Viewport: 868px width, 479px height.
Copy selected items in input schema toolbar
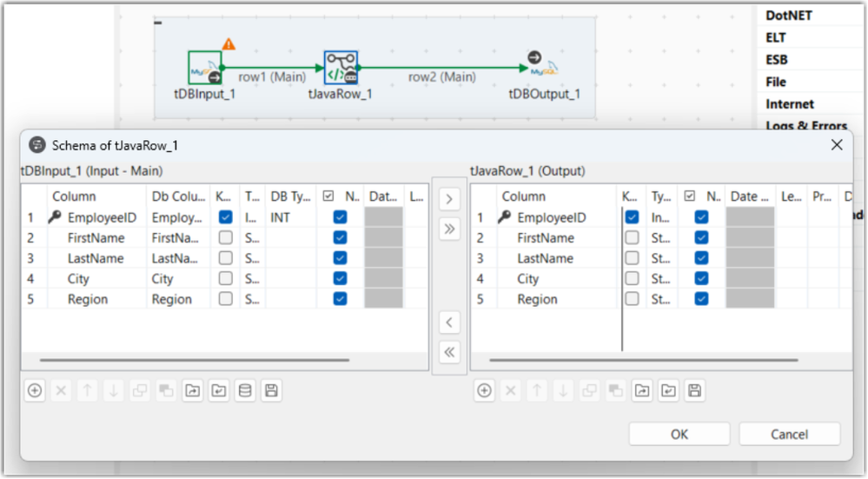pyautogui.click(x=140, y=391)
